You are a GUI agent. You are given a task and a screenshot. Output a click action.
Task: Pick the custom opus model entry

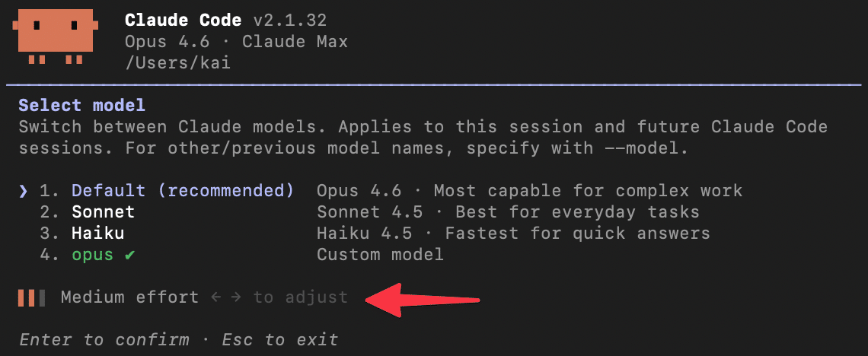[x=93, y=255]
